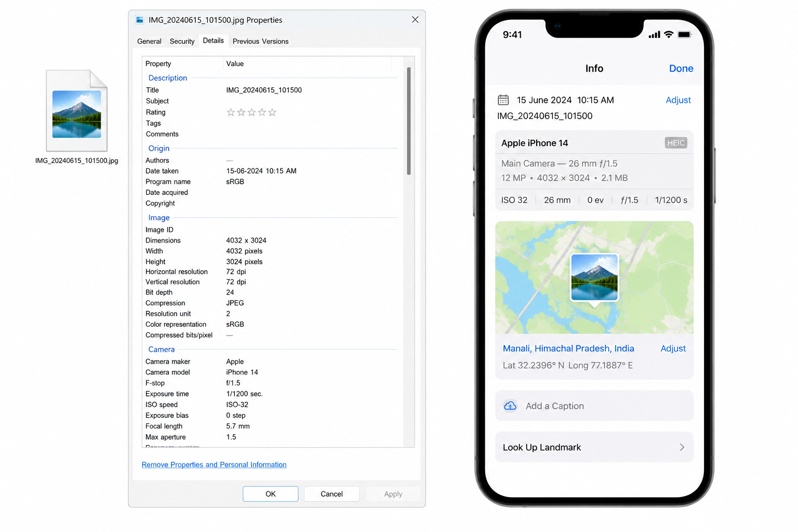Screen dimensions: 798x532
Task: Click the Camera maker value Apple
Action: coord(235,362)
